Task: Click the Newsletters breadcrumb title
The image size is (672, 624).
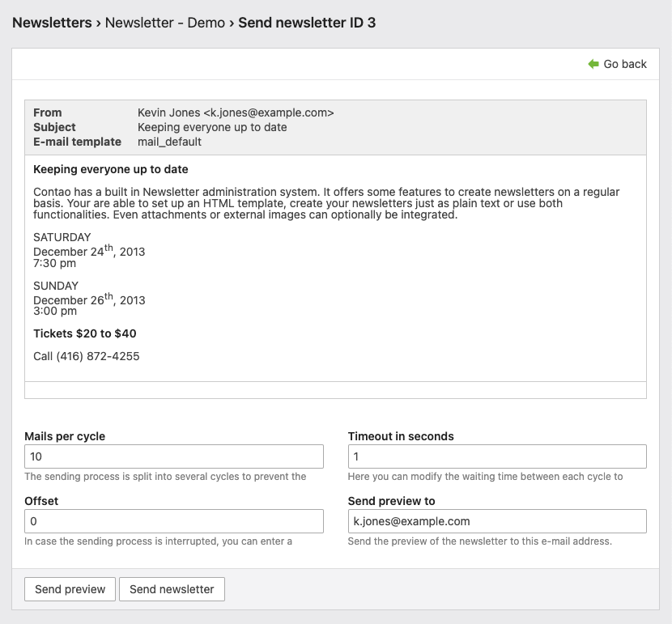Action: coord(52,23)
